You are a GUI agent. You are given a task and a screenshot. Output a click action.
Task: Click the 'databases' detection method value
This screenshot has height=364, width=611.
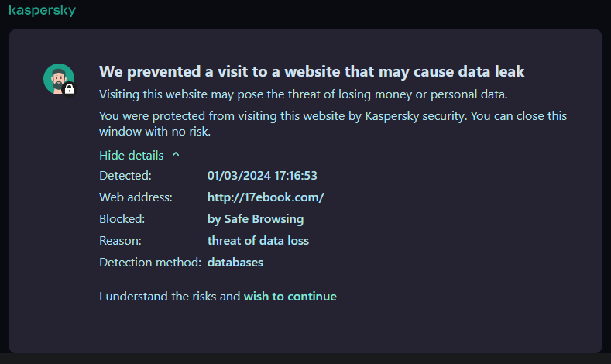(235, 263)
